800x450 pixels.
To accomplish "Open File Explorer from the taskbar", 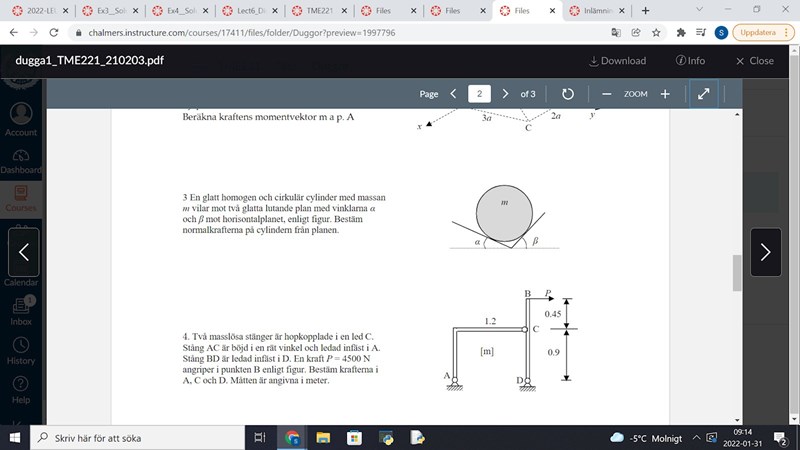I will (324, 437).
